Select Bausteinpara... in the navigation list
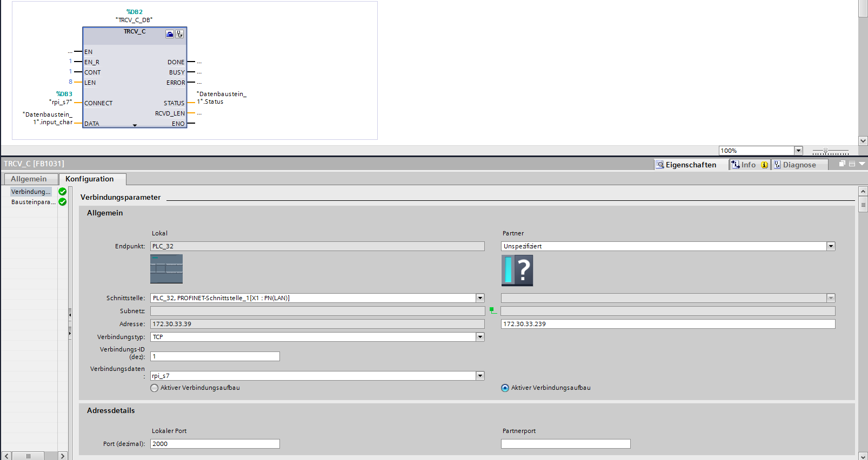 click(32, 202)
